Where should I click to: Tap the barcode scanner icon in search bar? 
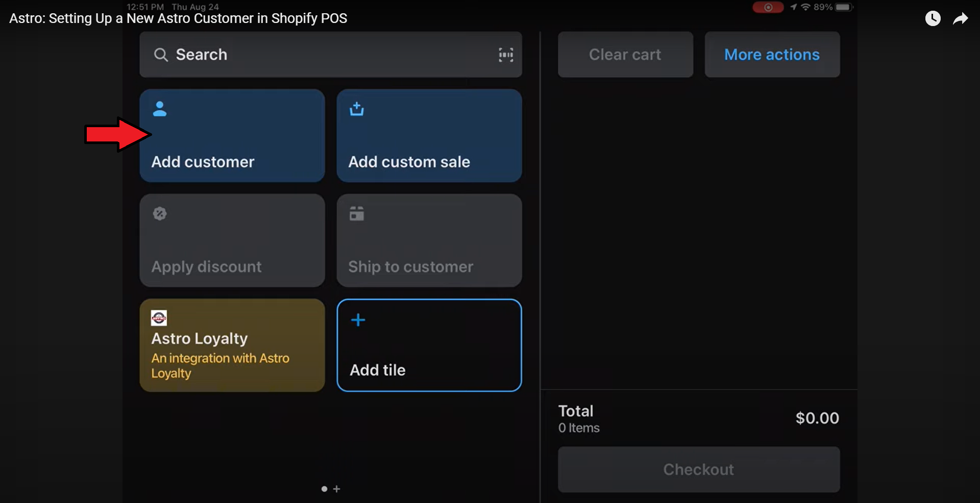pos(506,55)
